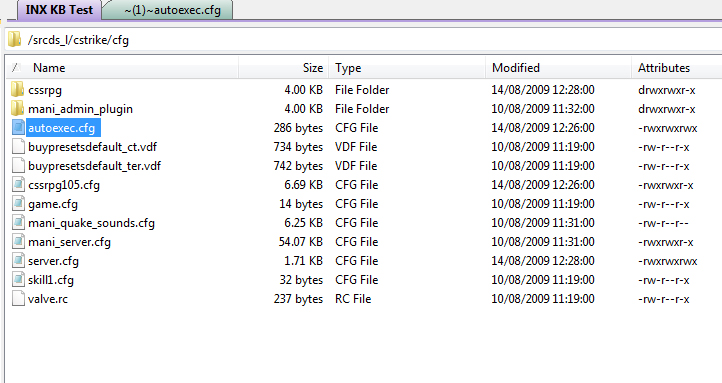This screenshot has width=722, height=383.
Task: Click the /srcds_l/cstrike/cfg path field
Action: [364, 40]
